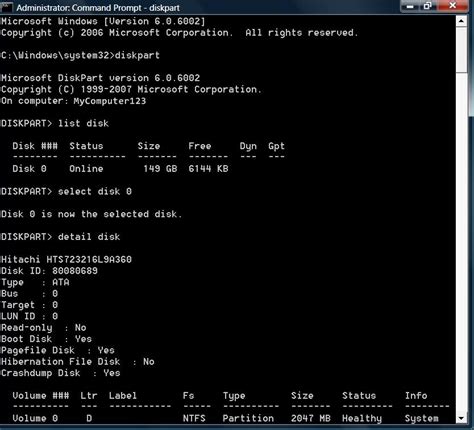Click the 'Crashdump Disk : Yes' line
This screenshot has height=430, width=474.
point(60,373)
